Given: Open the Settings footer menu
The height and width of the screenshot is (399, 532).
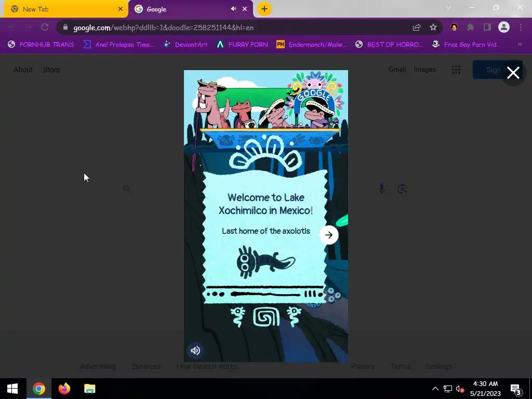Looking at the screenshot, I should click(x=438, y=366).
